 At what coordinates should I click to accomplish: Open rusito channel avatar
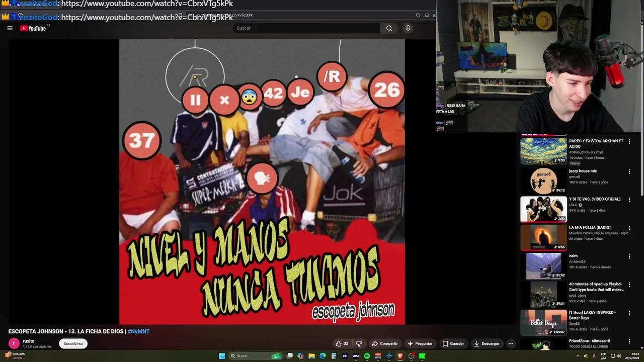click(14, 344)
